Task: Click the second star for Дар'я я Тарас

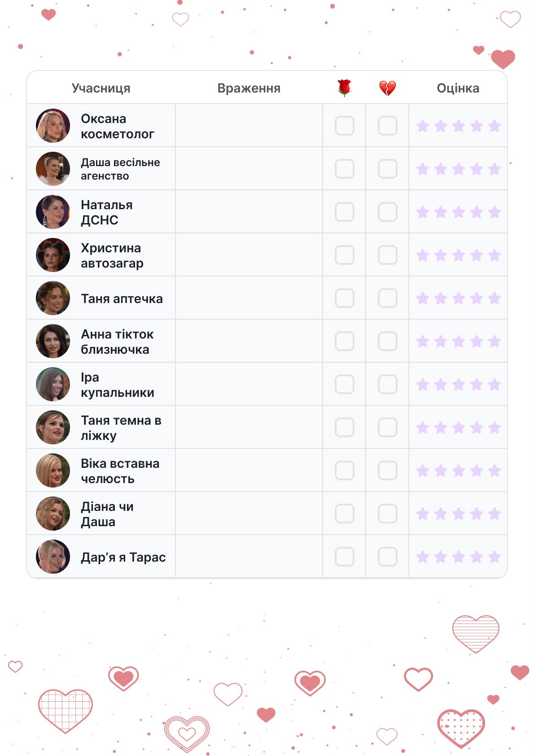Action: tap(440, 557)
